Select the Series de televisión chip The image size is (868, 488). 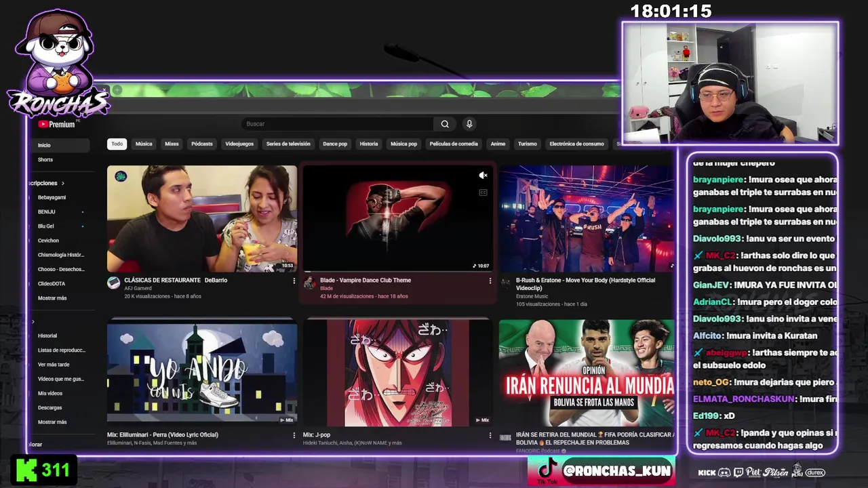(288, 144)
